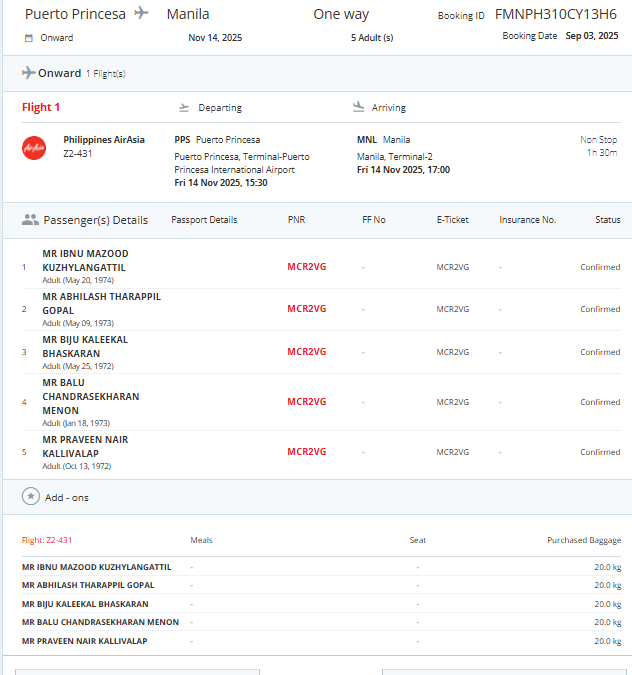This screenshot has height=675, width=632.
Task: Click the One way trip type label
Action: tap(341, 14)
